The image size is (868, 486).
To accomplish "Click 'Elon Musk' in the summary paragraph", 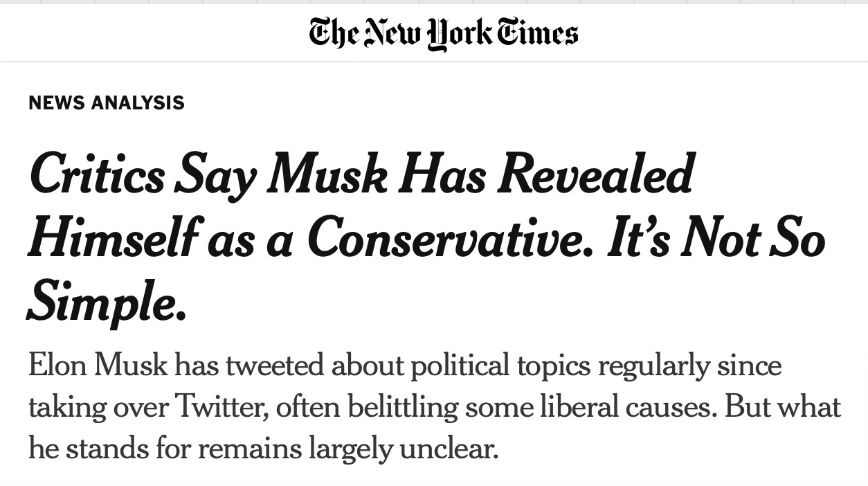I will [x=98, y=365].
